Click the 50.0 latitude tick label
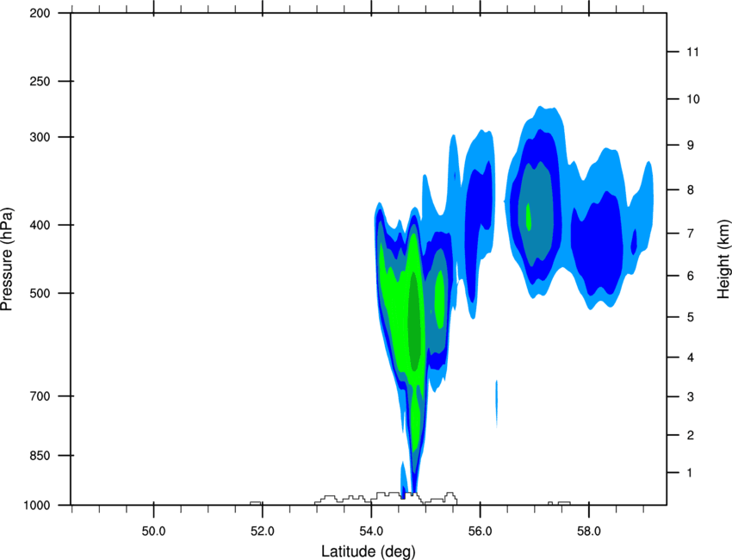732x560 pixels. point(153,532)
